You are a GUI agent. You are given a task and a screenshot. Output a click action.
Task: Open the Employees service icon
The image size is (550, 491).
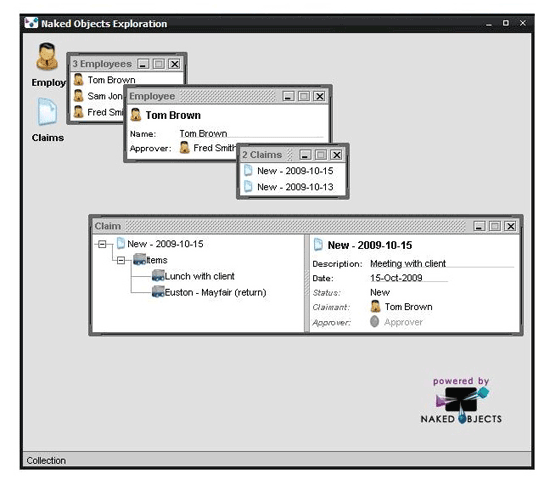[x=47, y=56]
